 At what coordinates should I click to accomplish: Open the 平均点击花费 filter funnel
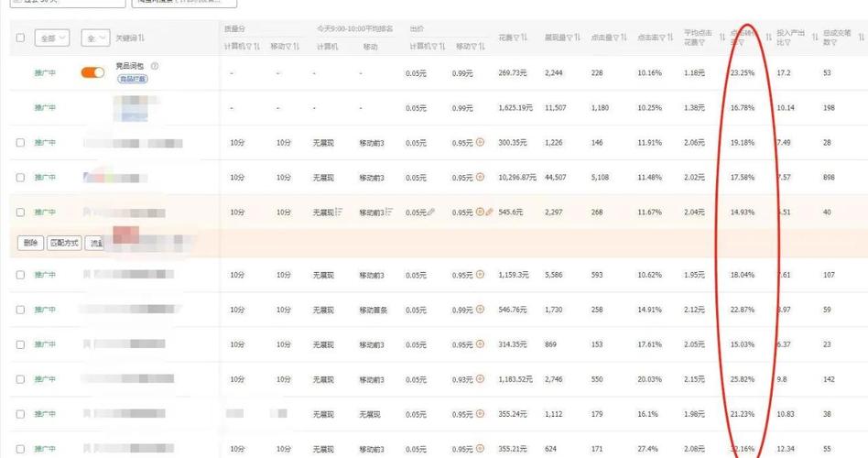(703, 42)
